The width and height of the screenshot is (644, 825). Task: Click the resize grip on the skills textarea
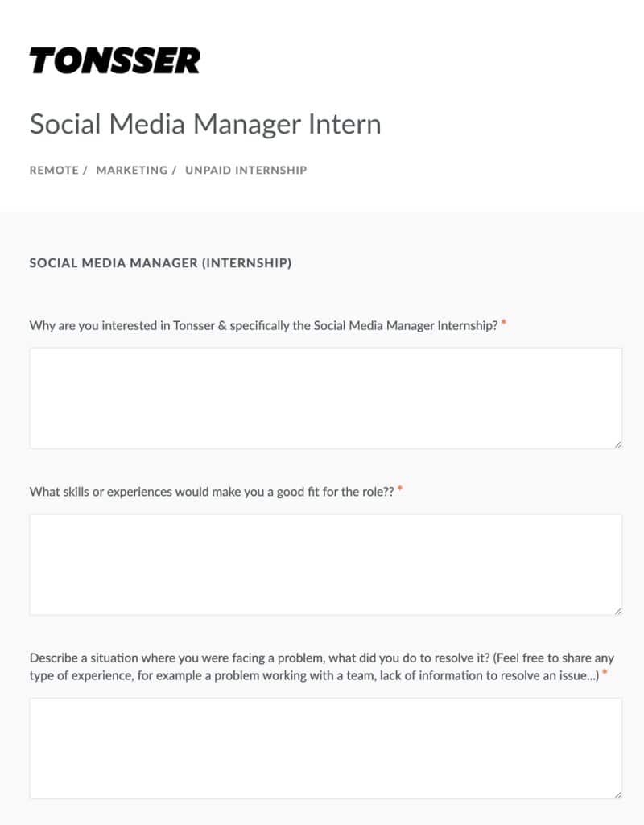click(x=617, y=611)
